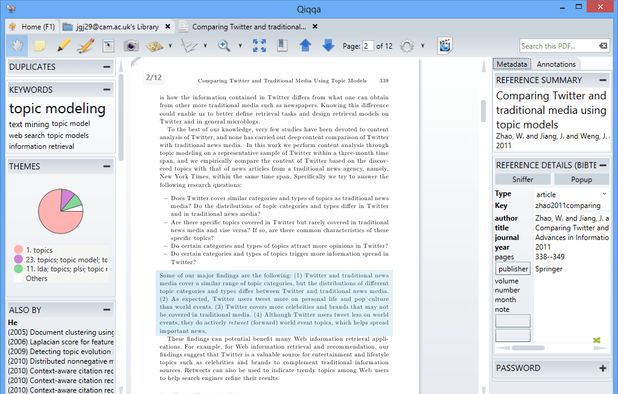Click the 'text mining' keyword

29,124
